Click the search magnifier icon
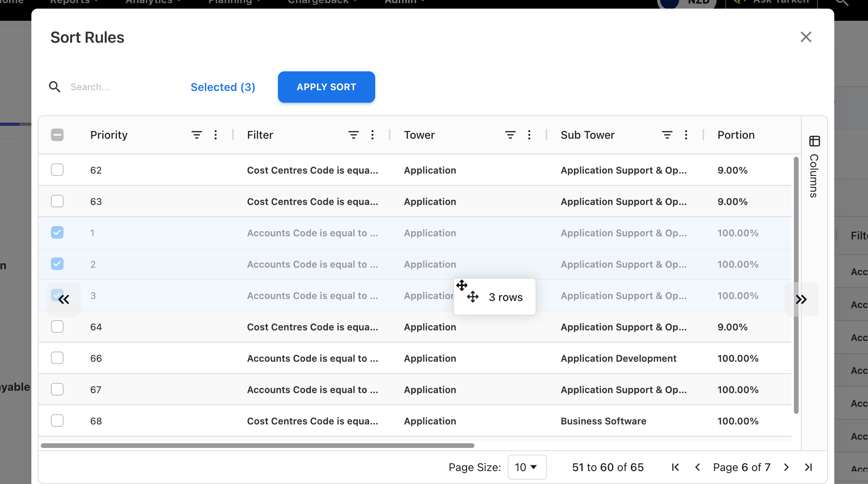The width and height of the screenshot is (868, 484). click(x=54, y=87)
